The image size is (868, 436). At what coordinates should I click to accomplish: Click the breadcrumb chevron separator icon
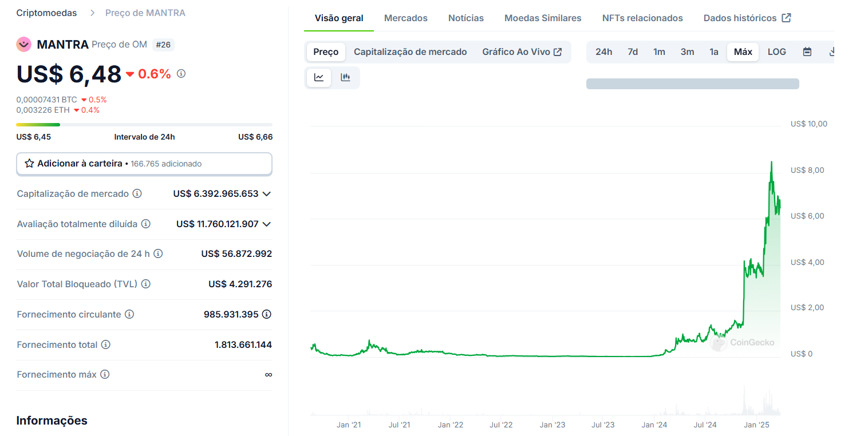click(x=92, y=13)
